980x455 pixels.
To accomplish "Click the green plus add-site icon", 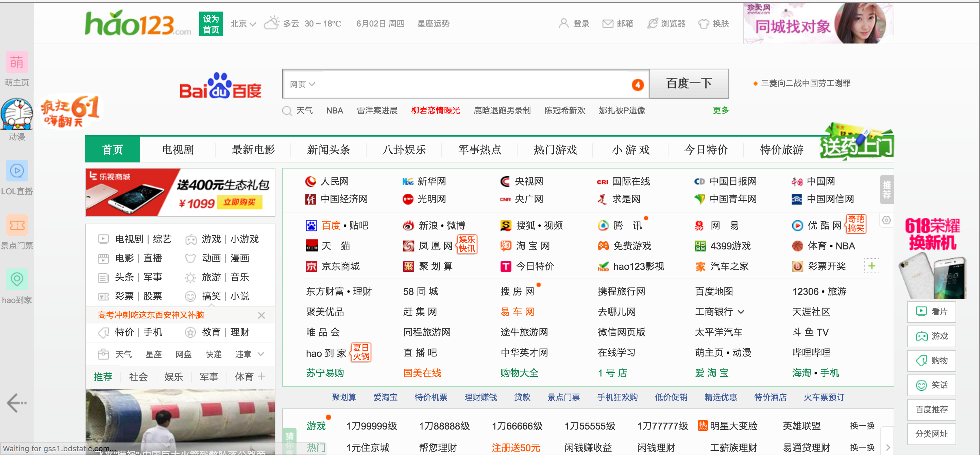I will pos(872,266).
